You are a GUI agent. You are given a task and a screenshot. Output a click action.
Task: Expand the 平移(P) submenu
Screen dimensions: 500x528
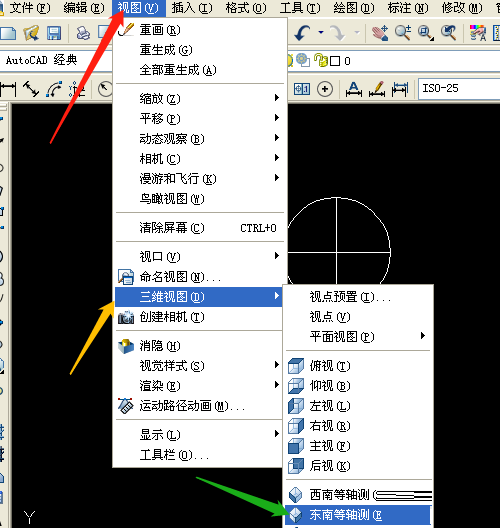(x=200, y=119)
